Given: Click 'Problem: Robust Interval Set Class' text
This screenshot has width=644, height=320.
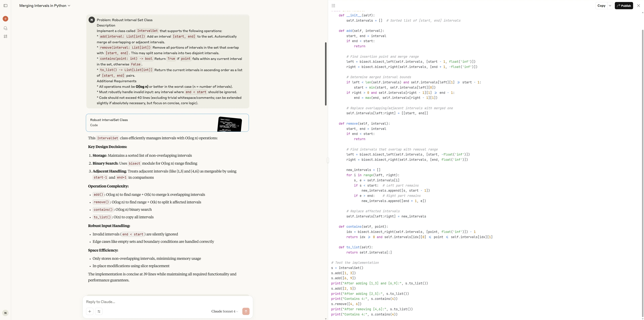Looking at the screenshot, I should [x=124, y=20].
